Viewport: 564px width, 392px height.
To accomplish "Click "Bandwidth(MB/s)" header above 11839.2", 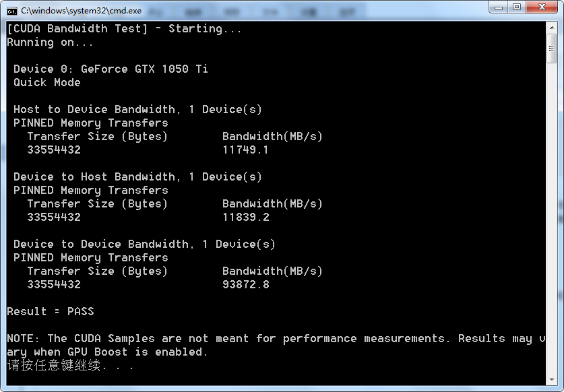I will pos(272,204).
